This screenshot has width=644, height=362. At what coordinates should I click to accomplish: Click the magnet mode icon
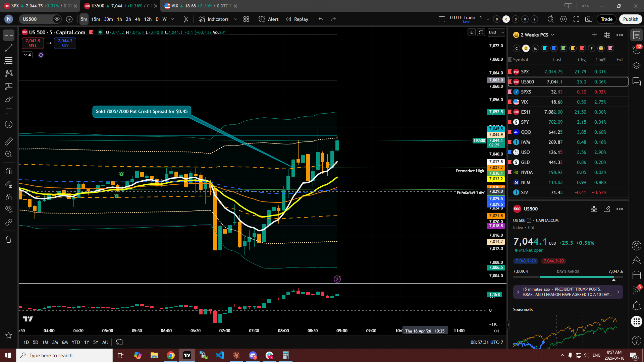tap(9, 171)
